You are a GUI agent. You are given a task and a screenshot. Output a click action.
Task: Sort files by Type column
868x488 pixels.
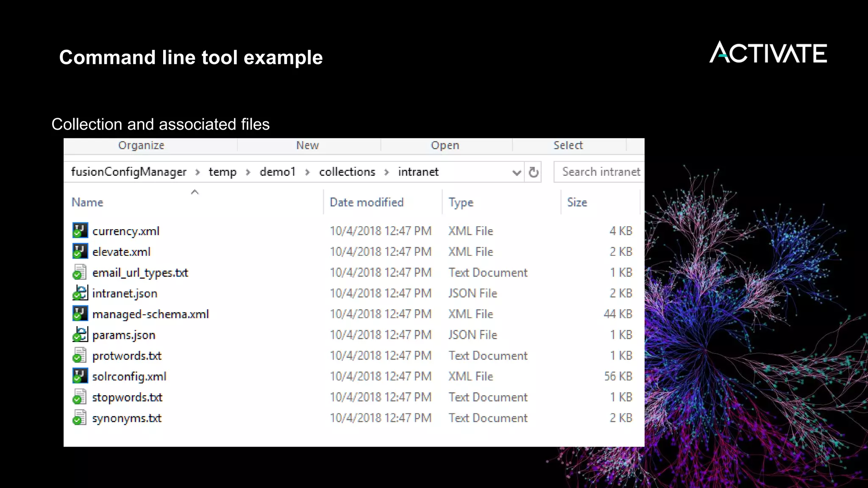[x=461, y=202]
